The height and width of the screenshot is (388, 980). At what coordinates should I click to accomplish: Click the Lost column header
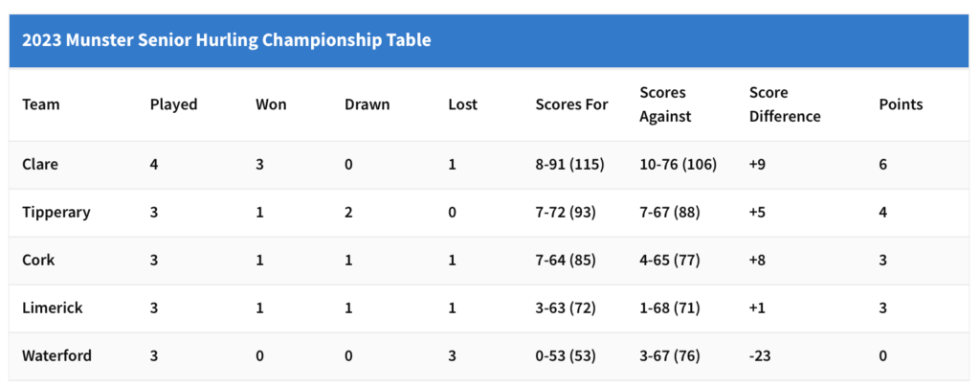pos(462,104)
